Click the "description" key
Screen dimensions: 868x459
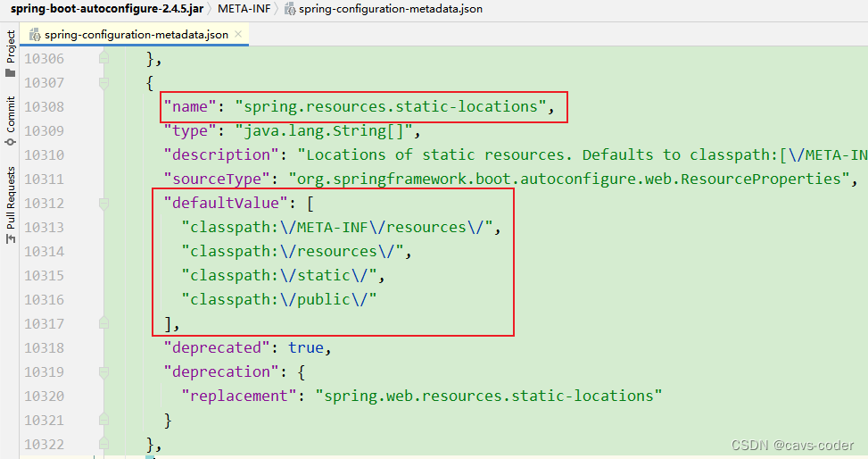[221, 154]
